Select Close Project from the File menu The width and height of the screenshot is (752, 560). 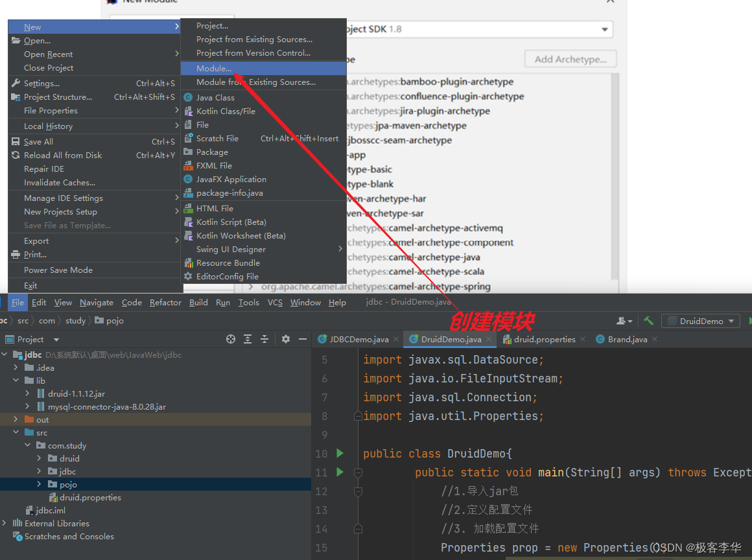pyautogui.click(x=95, y=67)
